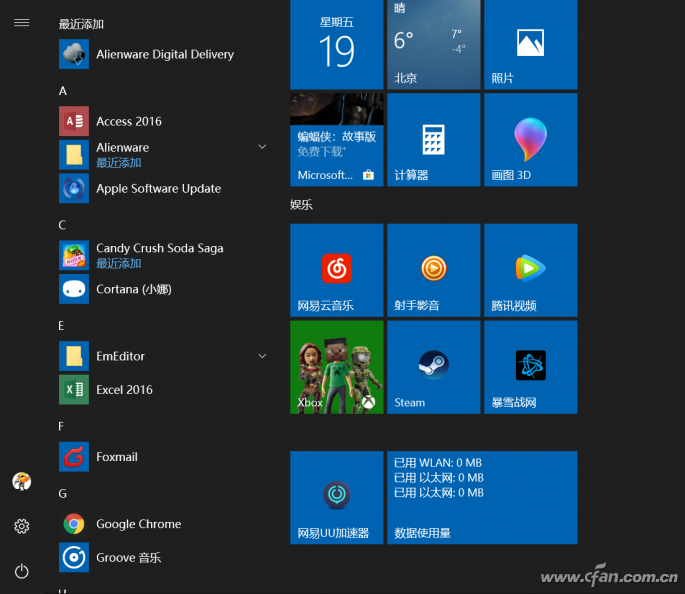Screen dimensions: 685x594
Task: Open the EmEditor folder entry
Action: pyautogui.click(x=164, y=356)
